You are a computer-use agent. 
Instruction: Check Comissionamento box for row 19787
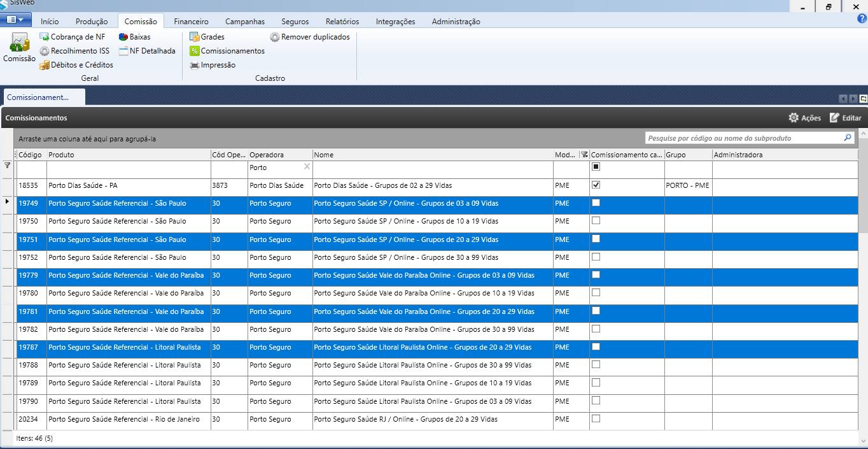(x=596, y=347)
